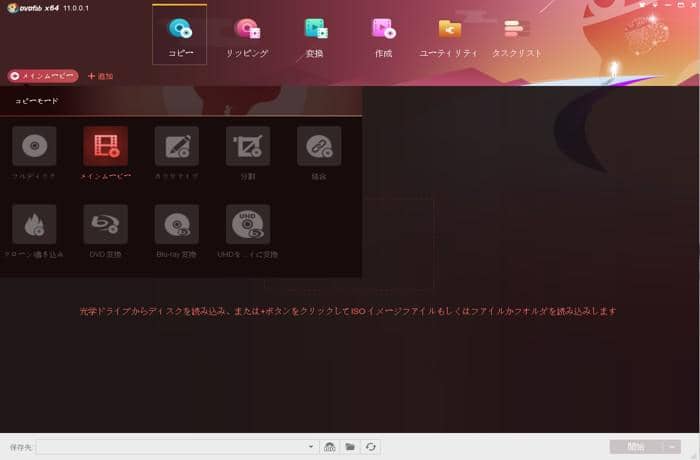Choose the Merge (結合) copy mode
The image size is (700, 460).
coord(319,146)
